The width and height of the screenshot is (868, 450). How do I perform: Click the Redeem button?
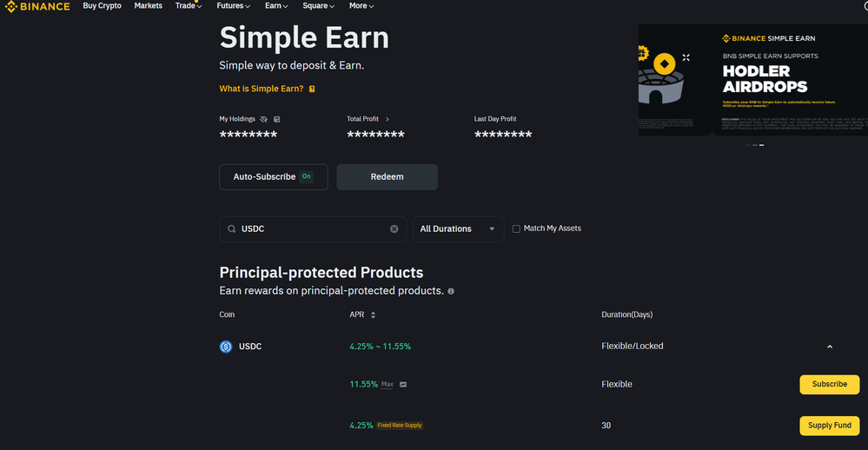pyautogui.click(x=387, y=177)
